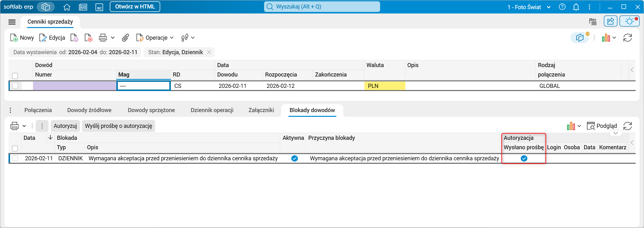644x228 pixels.
Task: Tick checkbox of the DZIENNIK block row
Action: pyautogui.click(x=15, y=158)
